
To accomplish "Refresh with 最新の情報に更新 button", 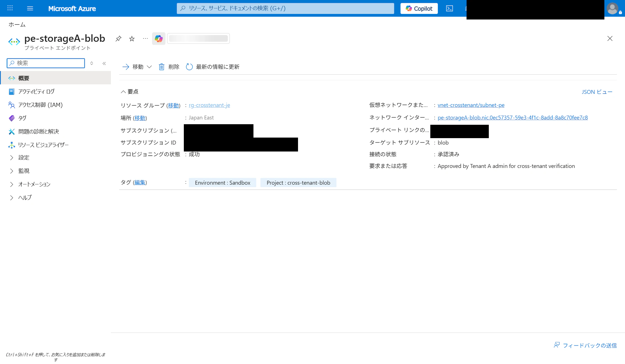I will [213, 67].
